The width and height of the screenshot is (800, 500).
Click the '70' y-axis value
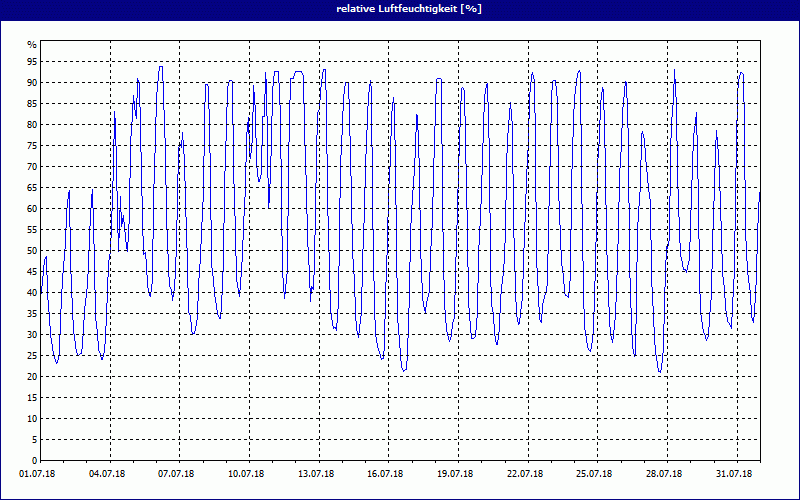pyautogui.click(x=32, y=167)
